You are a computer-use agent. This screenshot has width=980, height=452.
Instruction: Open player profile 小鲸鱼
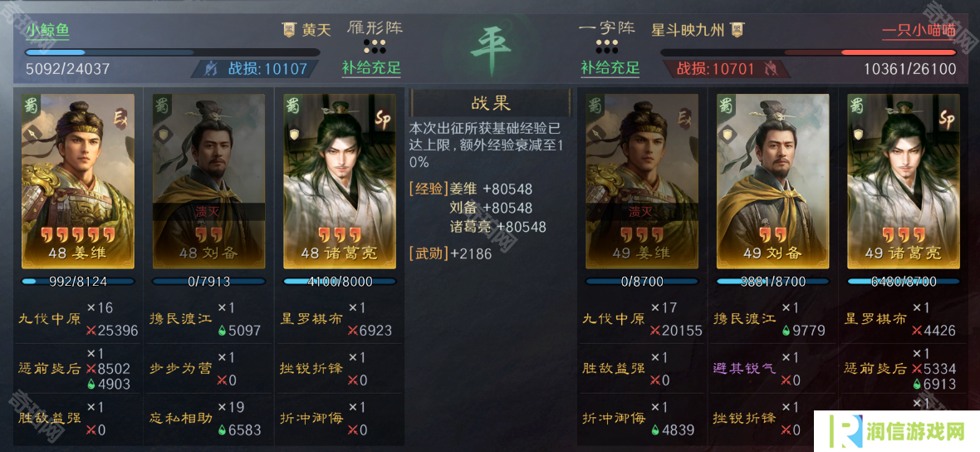coord(47,30)
